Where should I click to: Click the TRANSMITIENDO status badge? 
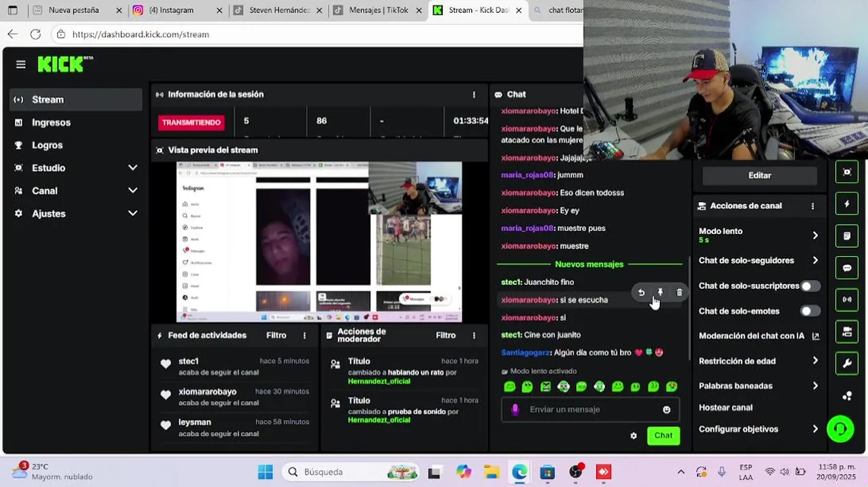tap(191, 122)
